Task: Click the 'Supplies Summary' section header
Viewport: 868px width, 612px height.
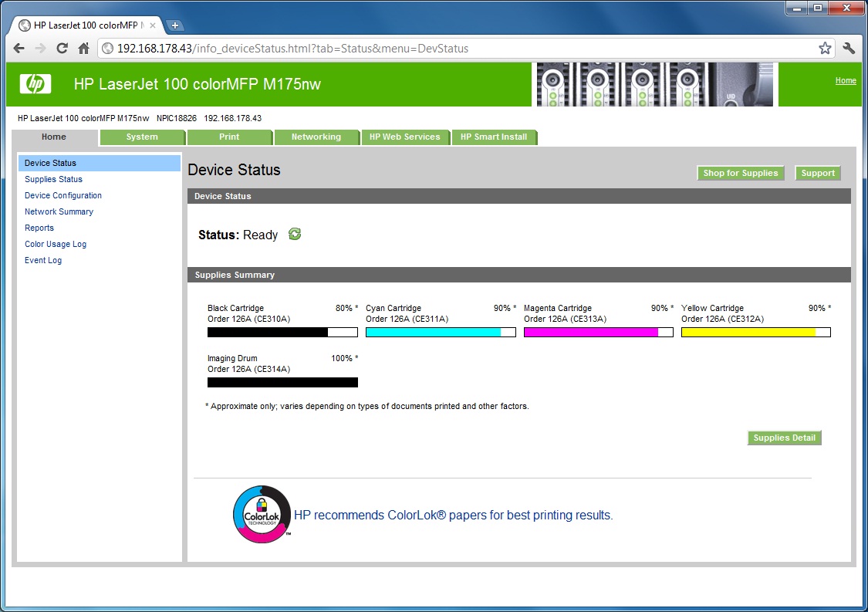Action: pos(518,275)
